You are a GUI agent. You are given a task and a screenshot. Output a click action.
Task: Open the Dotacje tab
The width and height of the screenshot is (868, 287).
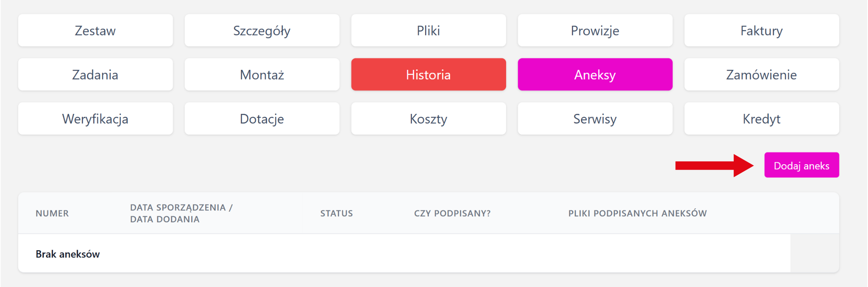tap(262, 119)
